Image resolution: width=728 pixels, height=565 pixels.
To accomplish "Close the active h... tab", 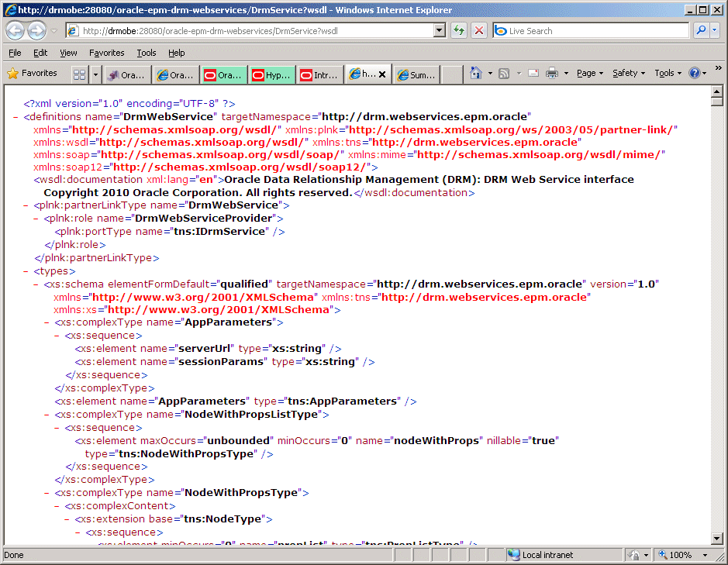I will tap(382, 74).
